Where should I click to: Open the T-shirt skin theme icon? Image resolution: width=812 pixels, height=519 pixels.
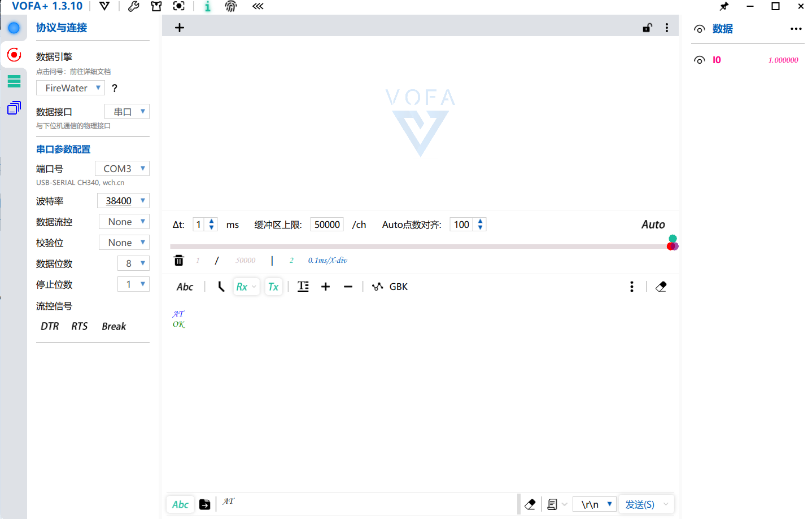pyautogui.click(x=156, y=6)
